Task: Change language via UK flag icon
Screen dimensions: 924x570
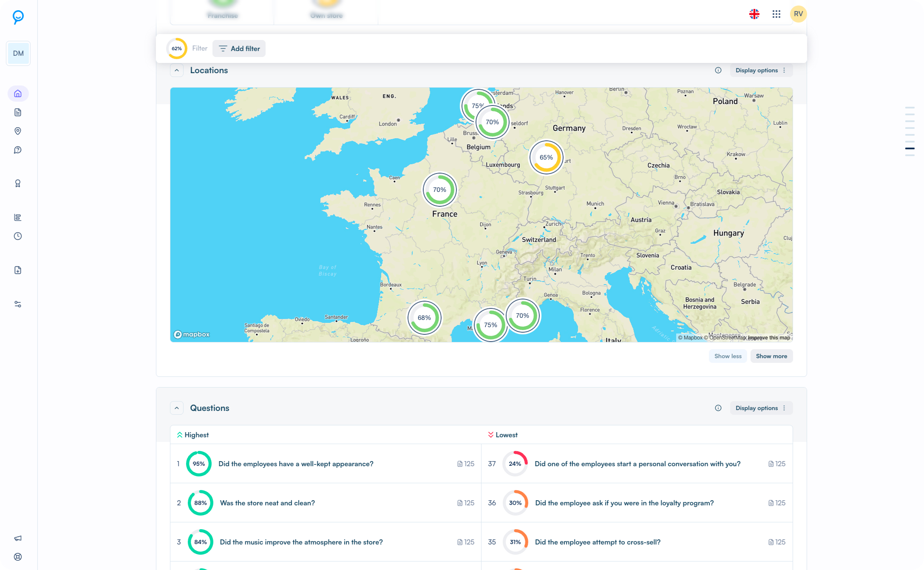Action: [754, 14]
